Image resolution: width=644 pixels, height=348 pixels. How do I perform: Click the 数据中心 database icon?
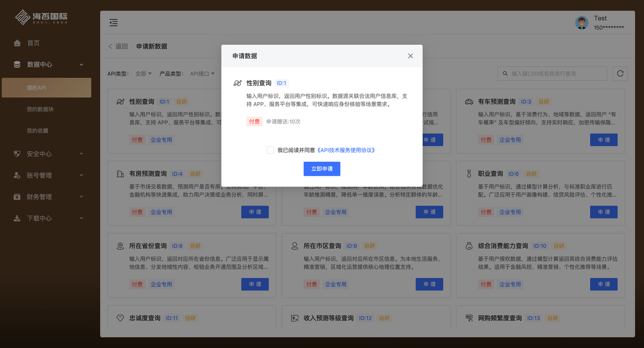click(x=17, y=64)
